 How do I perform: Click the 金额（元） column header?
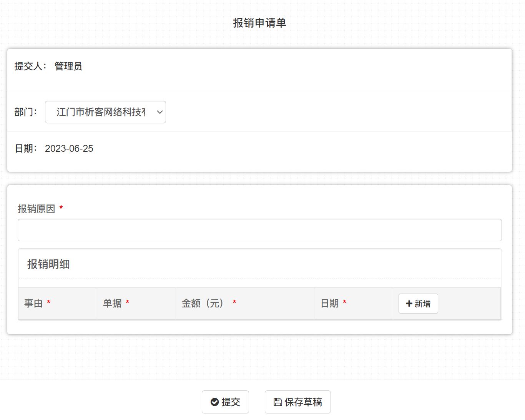(x=203, y=304)
